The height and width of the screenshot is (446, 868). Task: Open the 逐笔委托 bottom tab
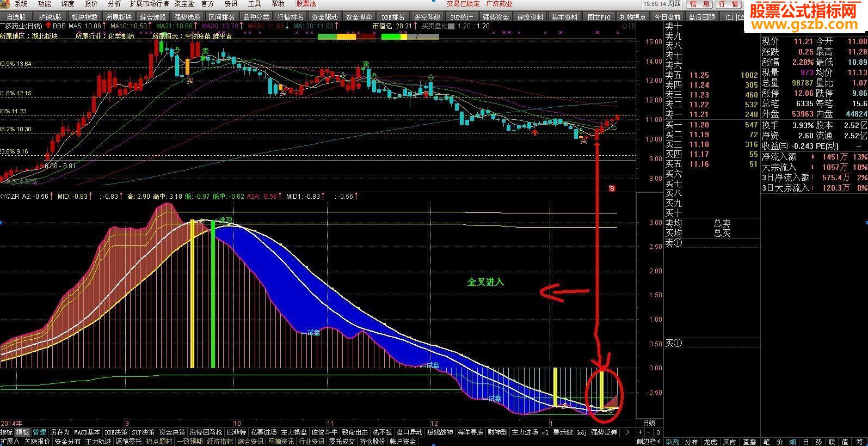click(x=128, y=442)
